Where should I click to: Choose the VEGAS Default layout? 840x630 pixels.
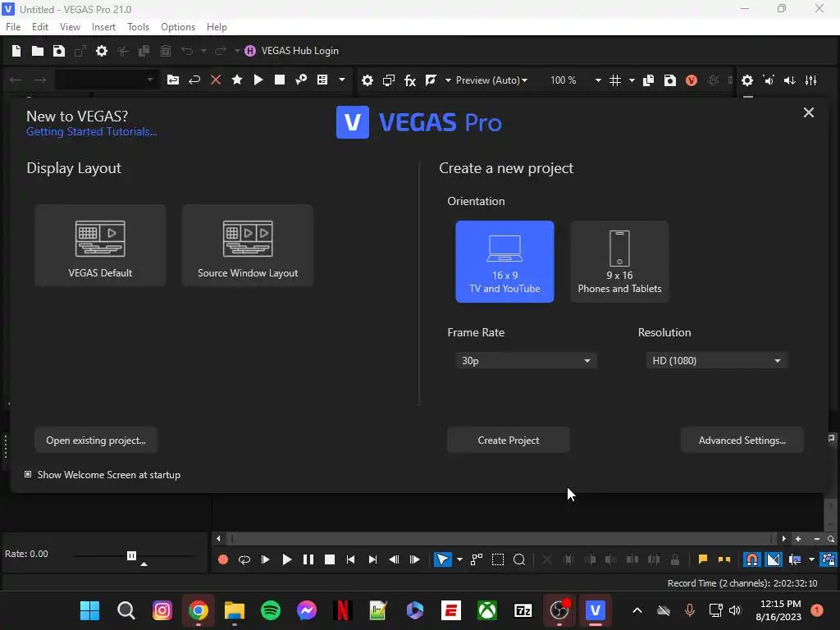pyautogui.click(x=100, y=245)
